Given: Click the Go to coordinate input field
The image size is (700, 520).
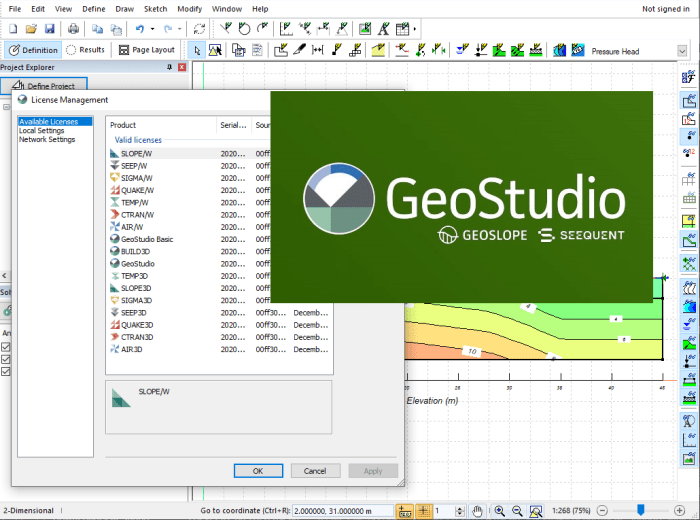Looking at the screenshot, I should tap(343, 511).
